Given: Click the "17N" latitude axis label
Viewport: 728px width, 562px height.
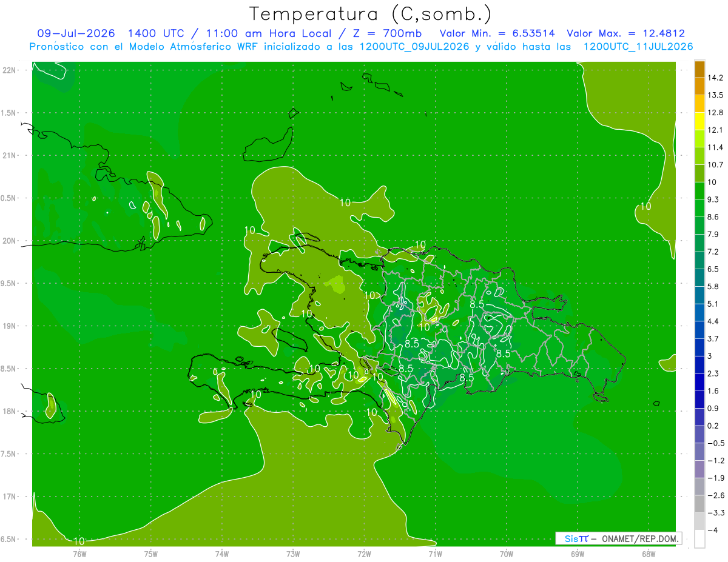Looking at the screenshot, I should 8,497.
